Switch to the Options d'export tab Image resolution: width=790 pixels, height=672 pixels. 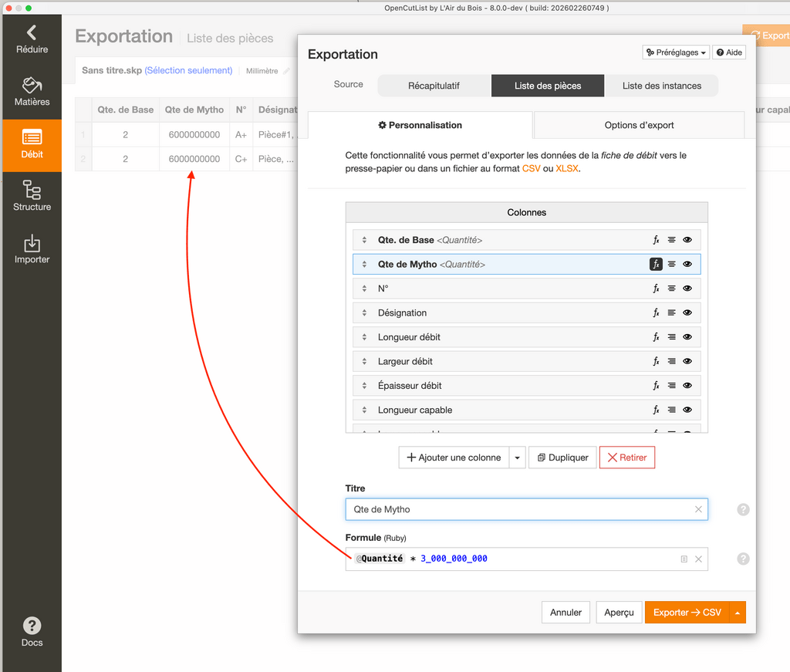(639, 125)
